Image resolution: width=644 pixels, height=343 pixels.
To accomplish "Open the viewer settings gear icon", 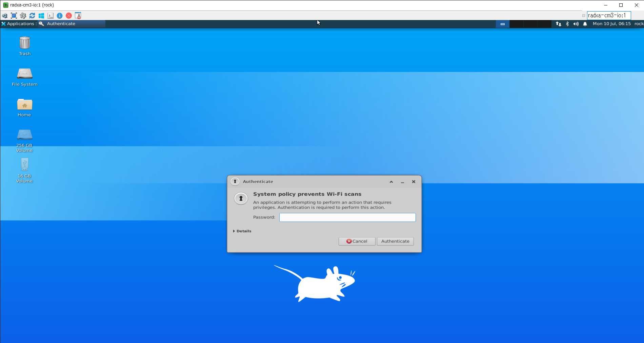I will coord(23,16).
